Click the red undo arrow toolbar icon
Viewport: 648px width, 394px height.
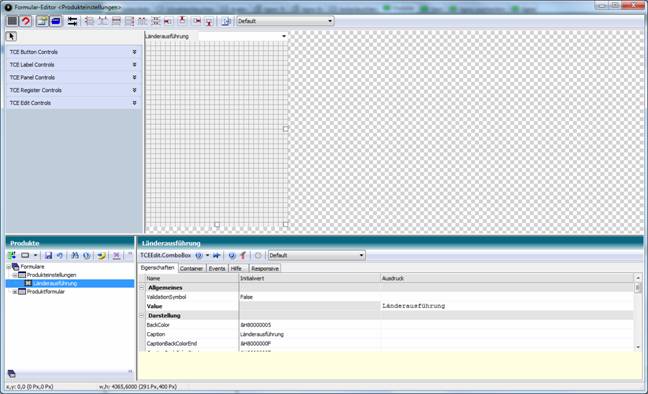pos(26,21)
